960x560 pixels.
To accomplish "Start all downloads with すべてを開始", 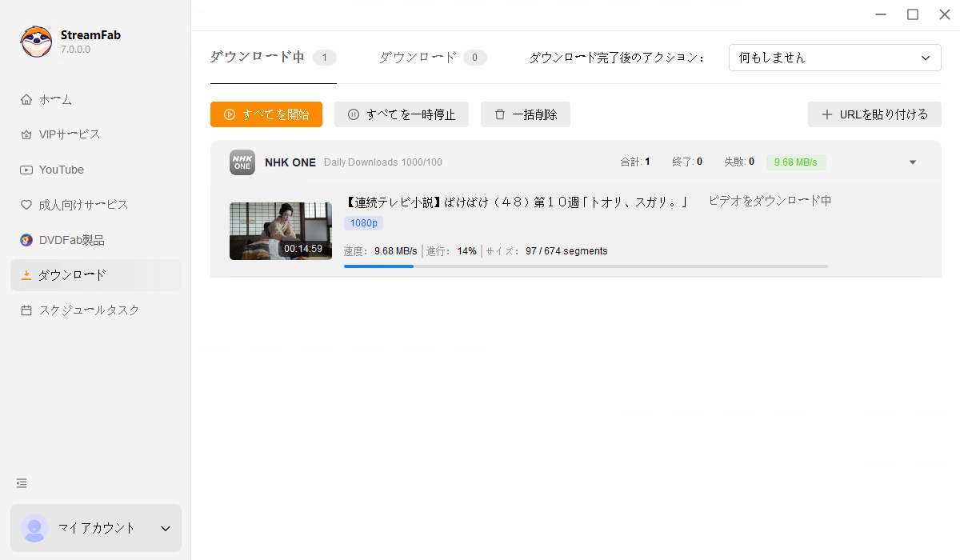I will coord(266,114).
